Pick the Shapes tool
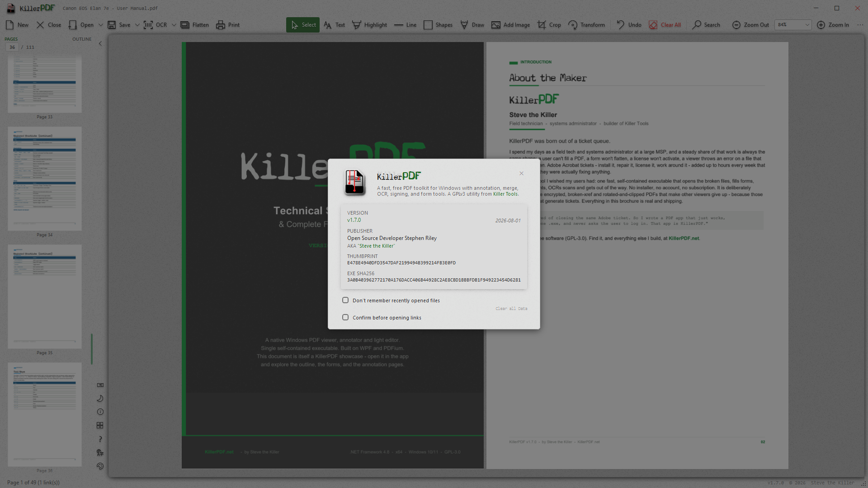The width and height of the screenshot is (868, 488). coord(438,25)
